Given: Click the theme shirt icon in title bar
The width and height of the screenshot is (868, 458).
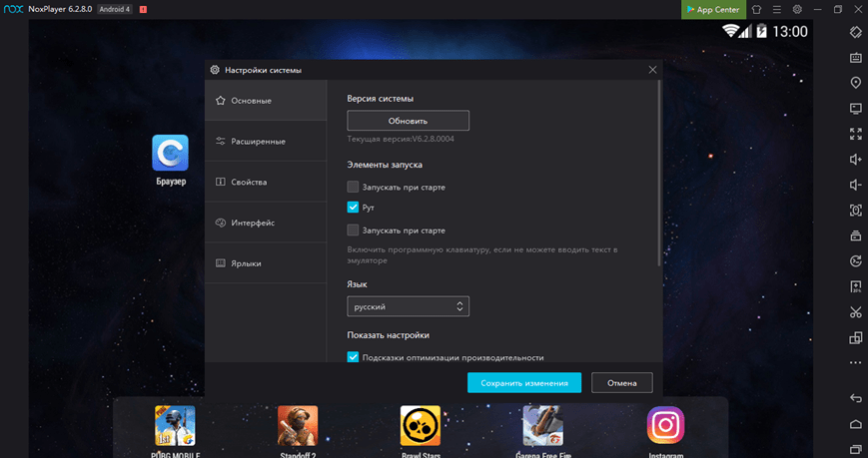Looking at the screenshot, I should [757, 9].
